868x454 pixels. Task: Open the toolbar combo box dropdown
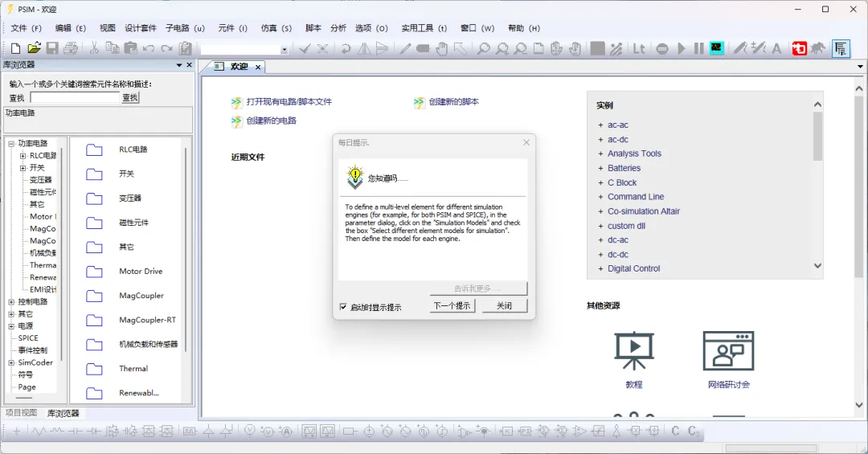pyautogui.click(x=284, y=49)
